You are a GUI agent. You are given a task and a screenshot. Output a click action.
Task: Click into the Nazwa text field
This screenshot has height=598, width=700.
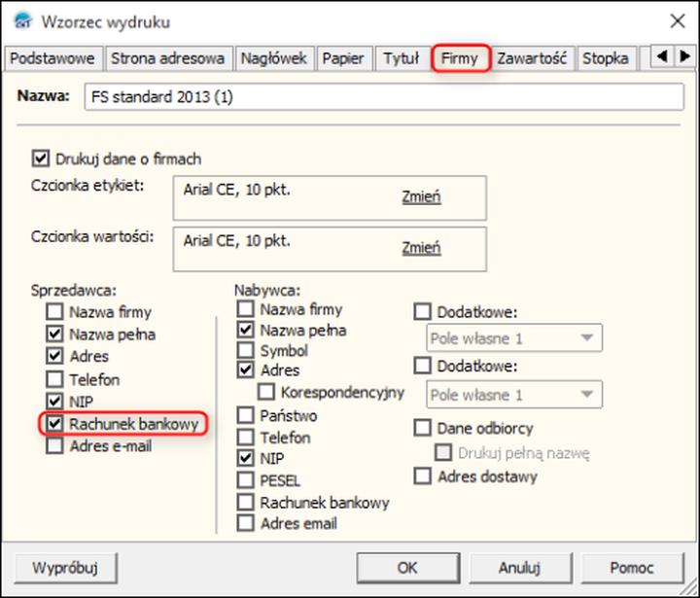tap(384, 98)
